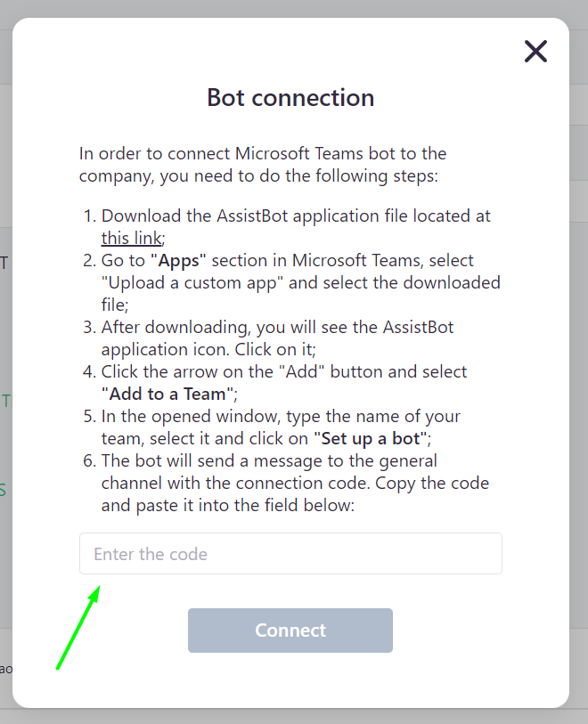The height and width of the screenshot is (724, 588).
Task: Click the green arrow pointing at the code field
Action: (x=78, y=627)
